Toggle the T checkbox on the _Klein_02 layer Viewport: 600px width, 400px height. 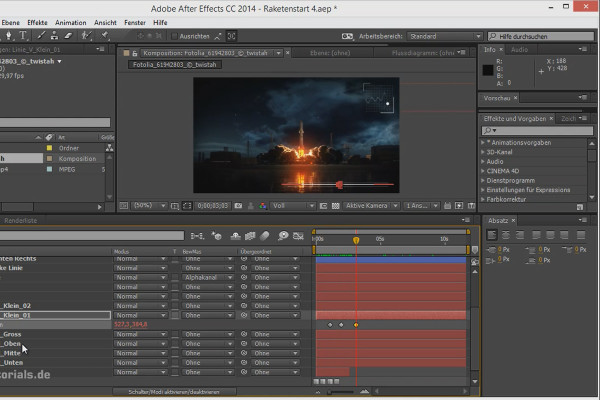click(174, 303)
